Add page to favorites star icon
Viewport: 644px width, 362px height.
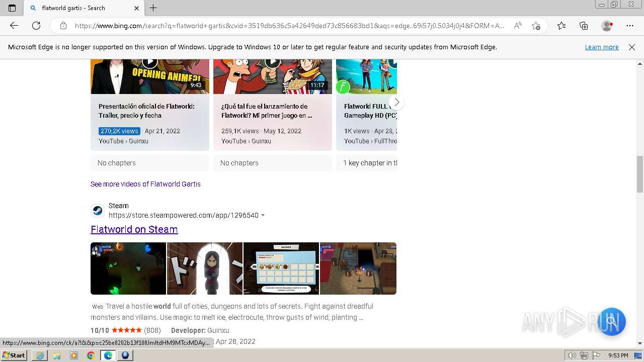coord(536,26)
